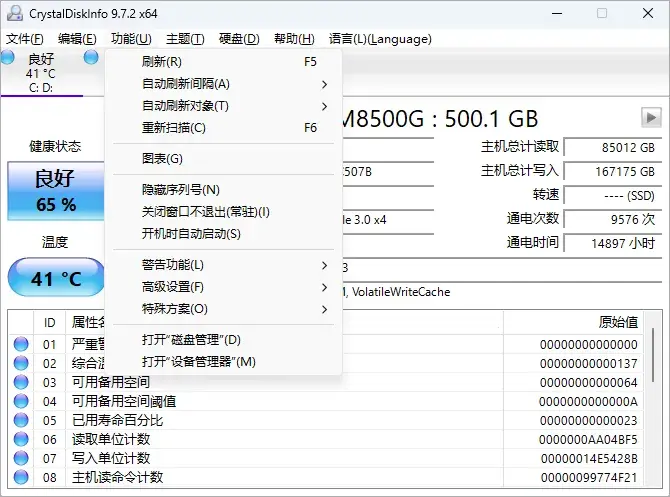Viewport: 670px width, 497px height.
Task: Click the status orb for attribute 08
Action: [x=21, y=477]
